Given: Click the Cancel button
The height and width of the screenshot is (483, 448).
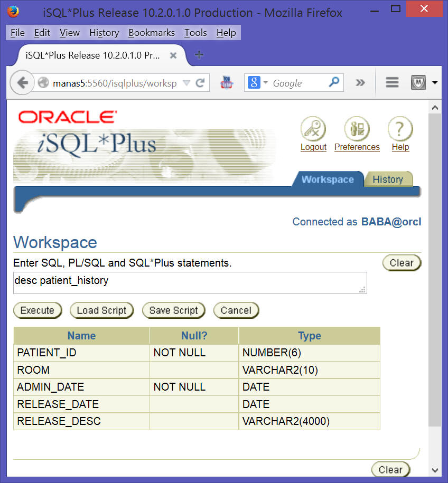Looking at the screenshot, I should tap(236, 310).
